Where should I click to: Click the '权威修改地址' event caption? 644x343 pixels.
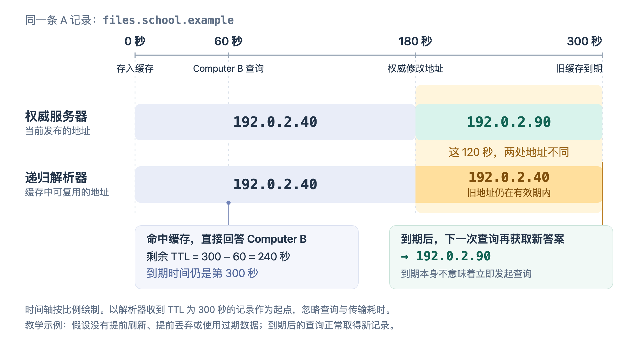tap(415, 69)
